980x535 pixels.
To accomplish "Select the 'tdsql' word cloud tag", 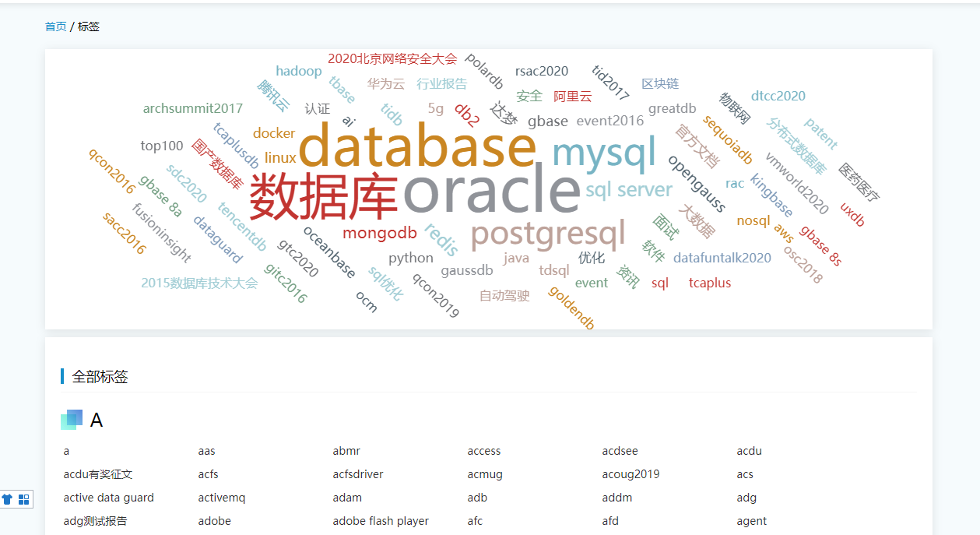I will [x=554, y=270].
